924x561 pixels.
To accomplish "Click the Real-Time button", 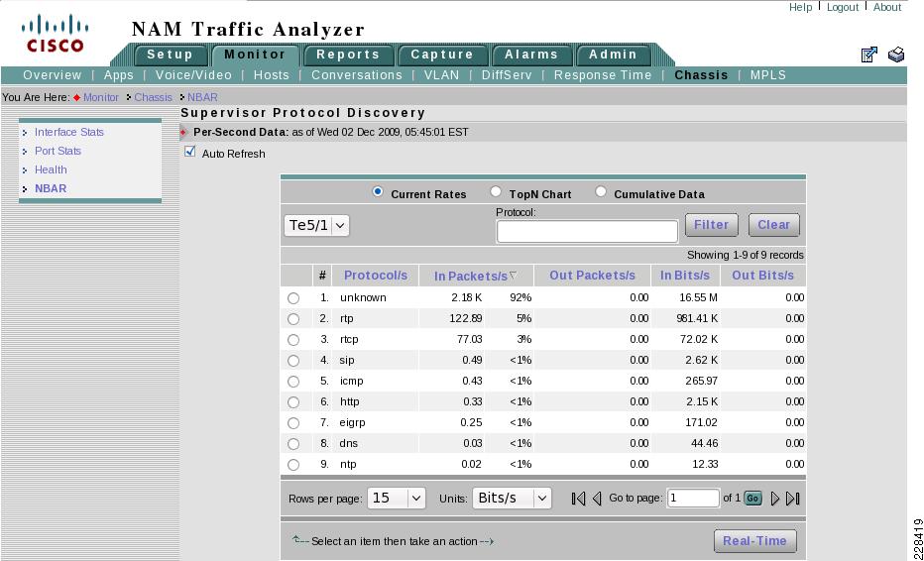I will [754, 541].
